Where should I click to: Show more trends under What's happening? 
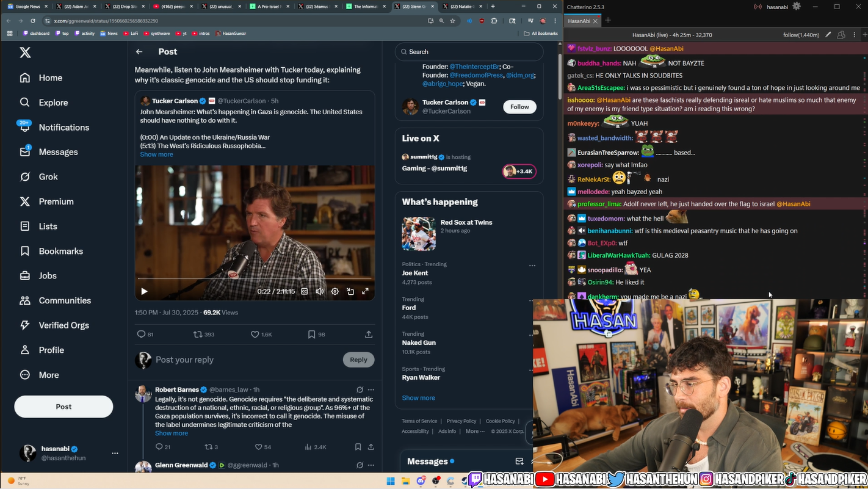(418, 398)
